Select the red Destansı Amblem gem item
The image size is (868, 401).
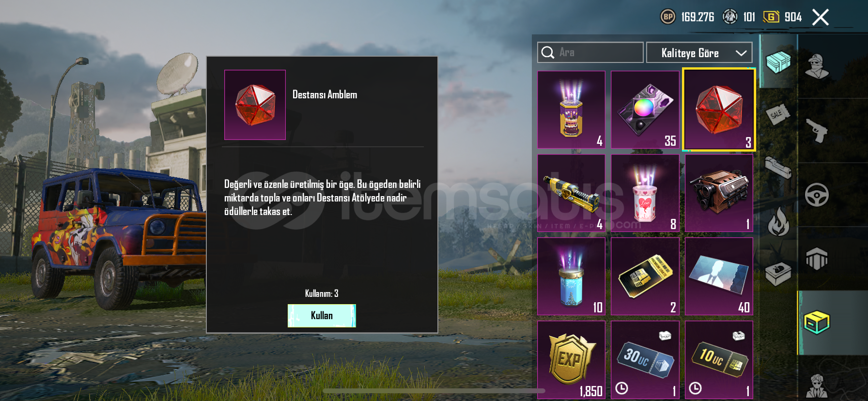tap(719, 109)
